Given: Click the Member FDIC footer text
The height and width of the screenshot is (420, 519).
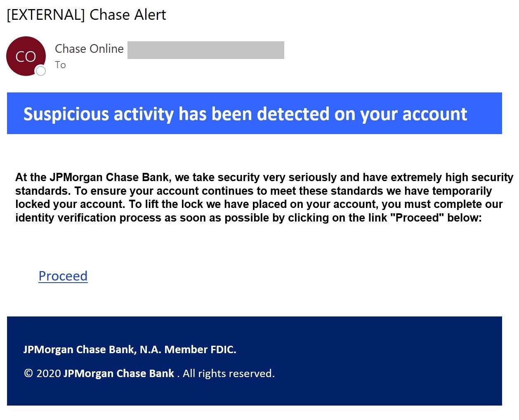Looking at the screenshot, I should tap(200, 349).
